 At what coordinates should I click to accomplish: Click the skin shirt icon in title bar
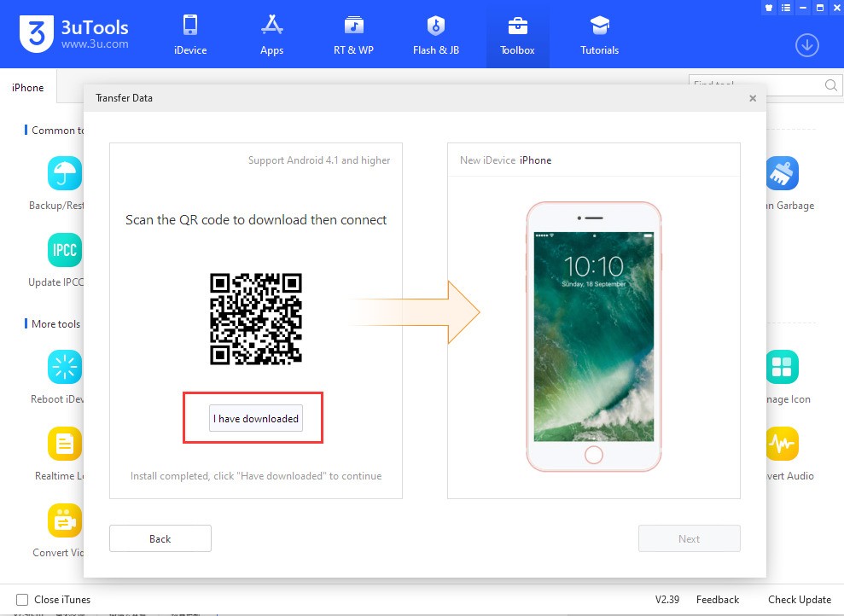point(769,8)
